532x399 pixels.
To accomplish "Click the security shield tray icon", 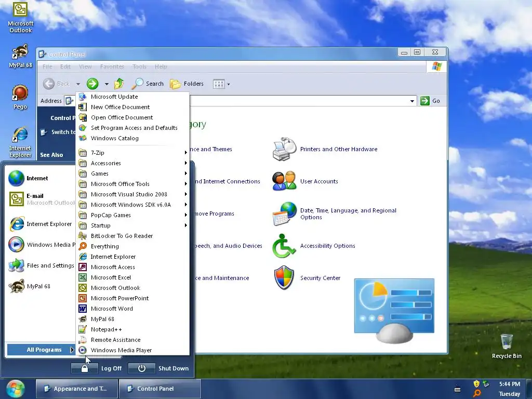I will point(476,384).
